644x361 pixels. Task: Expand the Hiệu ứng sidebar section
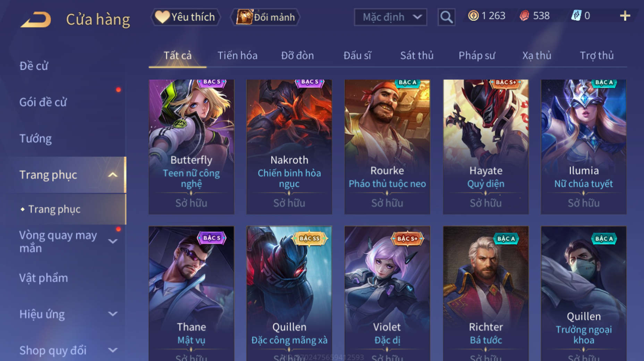(x=113, y=314)
